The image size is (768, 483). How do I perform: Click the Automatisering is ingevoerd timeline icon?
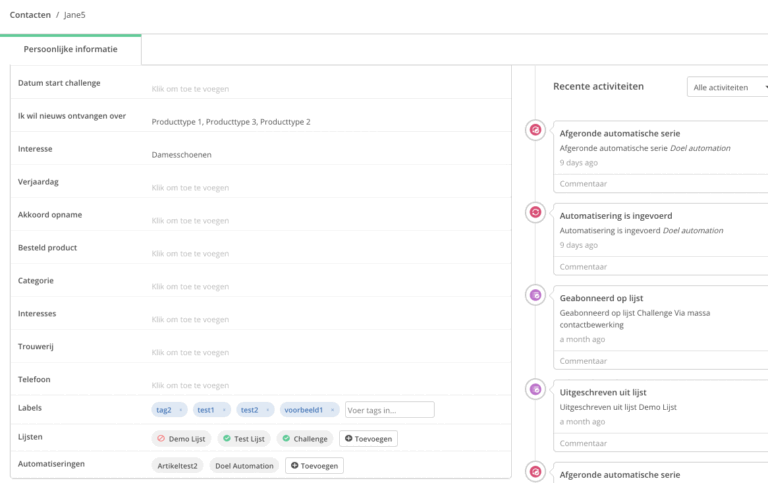(x=535, y=212)
